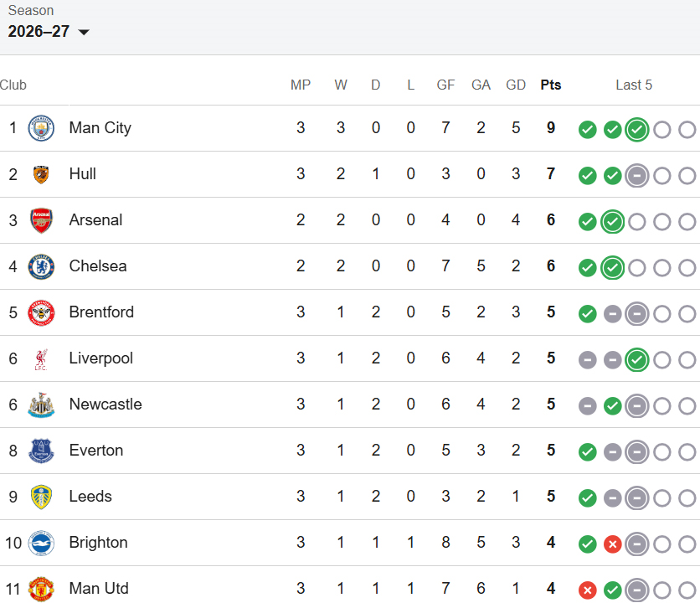Screen dimensions: 700x603
Task: Click the Brentford bee crest
Action: (41, 312)
